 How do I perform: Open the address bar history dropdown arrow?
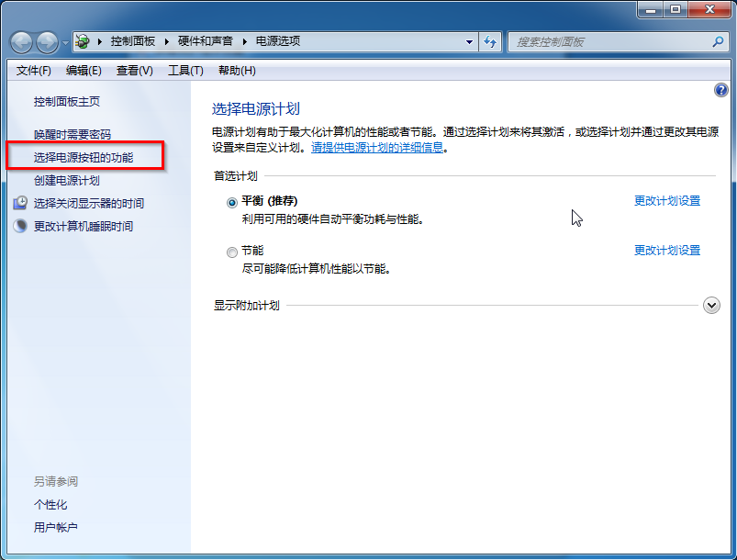tap(470, 41)
